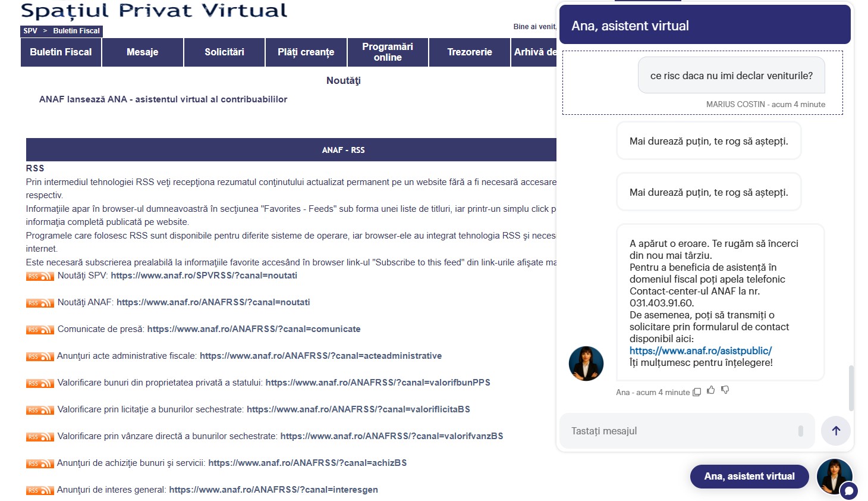Open the Trezorerie tab
Viewport: 868px width, 501px height.
coord(470,52)
